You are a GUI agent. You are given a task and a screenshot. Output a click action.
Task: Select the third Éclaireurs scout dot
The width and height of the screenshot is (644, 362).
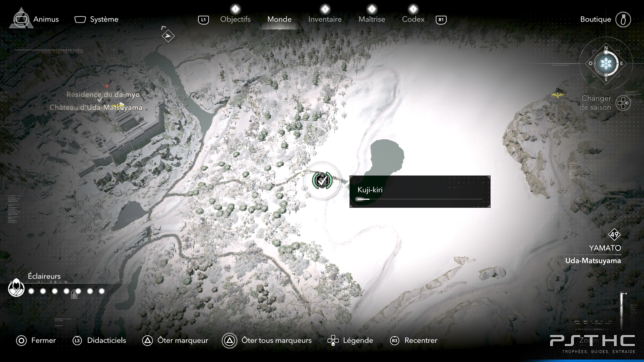click(x=55, y=291)
